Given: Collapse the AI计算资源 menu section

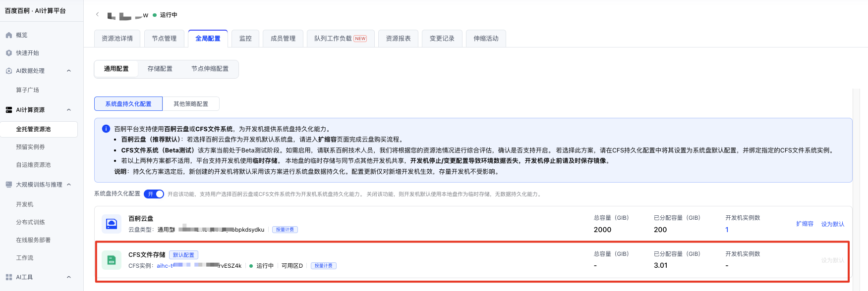Looking at the screenshot, I should tap(69, 110).
